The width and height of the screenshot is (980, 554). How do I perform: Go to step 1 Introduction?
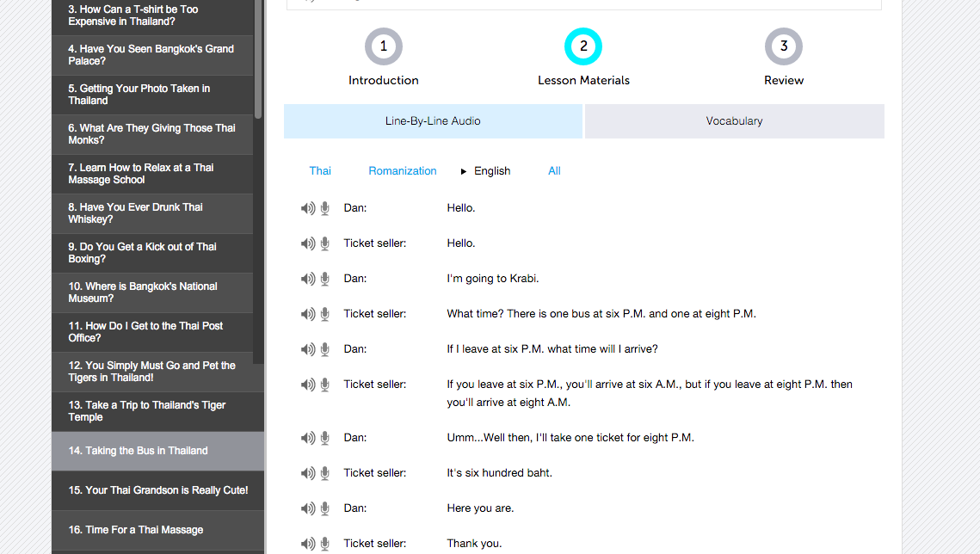click(384, 47)
